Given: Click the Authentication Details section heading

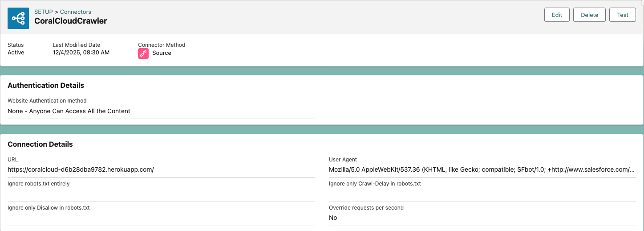Looking at the screenshot, I should click(x=46, y=85).
